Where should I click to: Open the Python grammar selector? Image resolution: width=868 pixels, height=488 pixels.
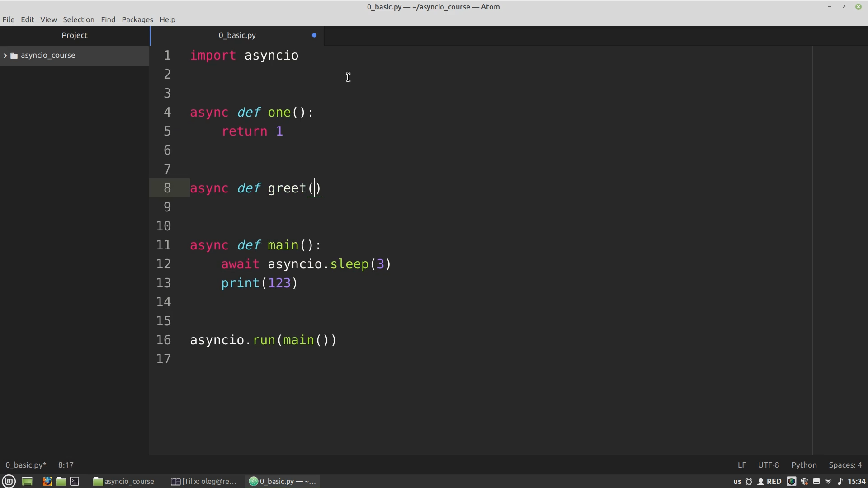[x=804, y=465]
